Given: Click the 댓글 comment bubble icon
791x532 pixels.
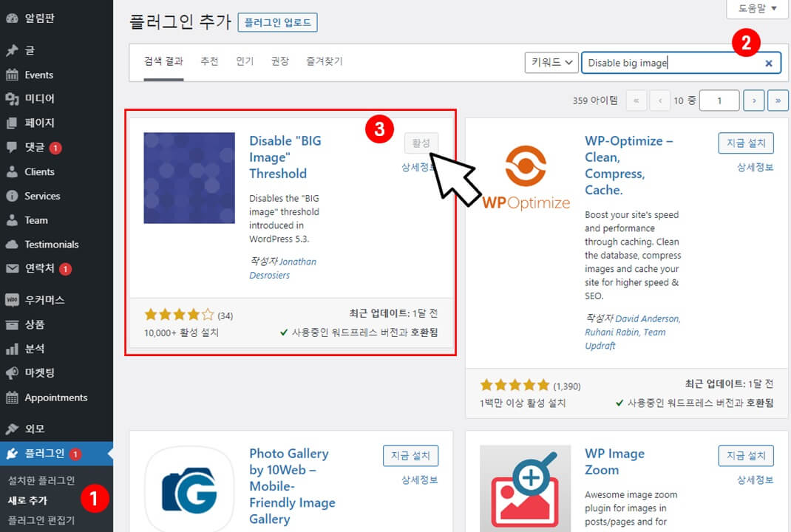Looking at the screenshot, I should pos(12,147).
